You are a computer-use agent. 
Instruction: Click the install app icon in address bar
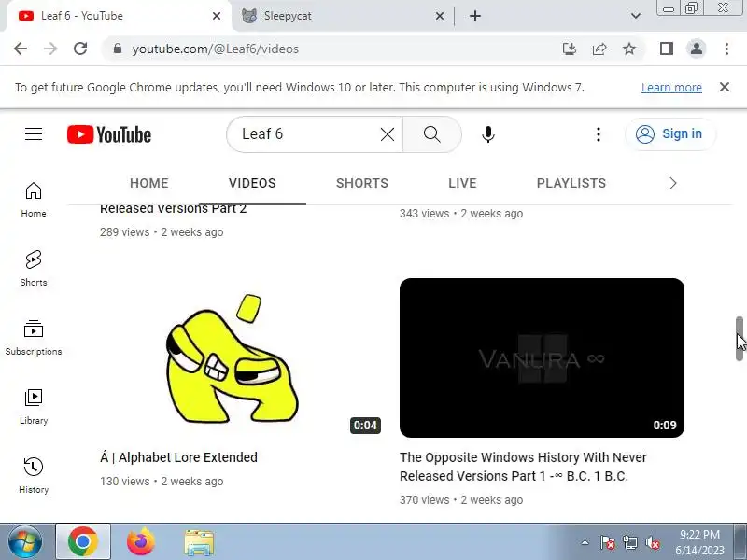pos(570,49)
